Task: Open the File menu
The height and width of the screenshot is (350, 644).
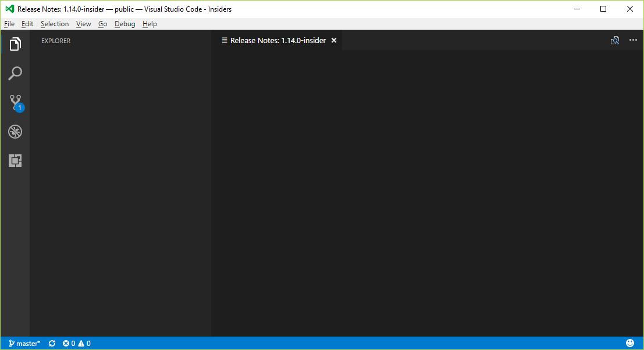Action: point(9,23)
